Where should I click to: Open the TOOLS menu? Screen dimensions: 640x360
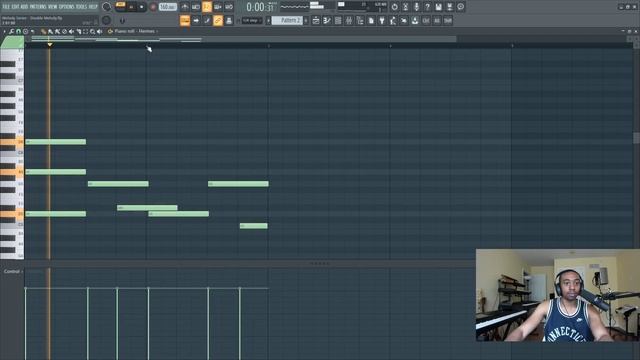[81, 7]
